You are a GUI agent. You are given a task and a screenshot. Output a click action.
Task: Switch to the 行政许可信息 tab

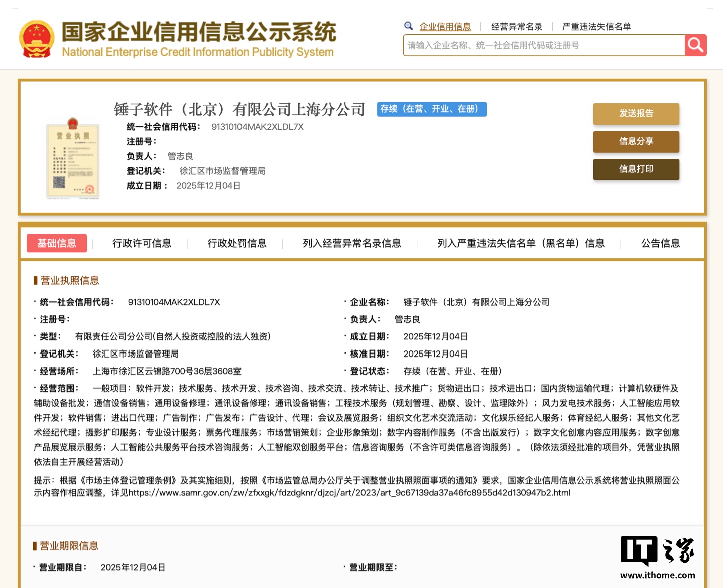coord(142,243)
